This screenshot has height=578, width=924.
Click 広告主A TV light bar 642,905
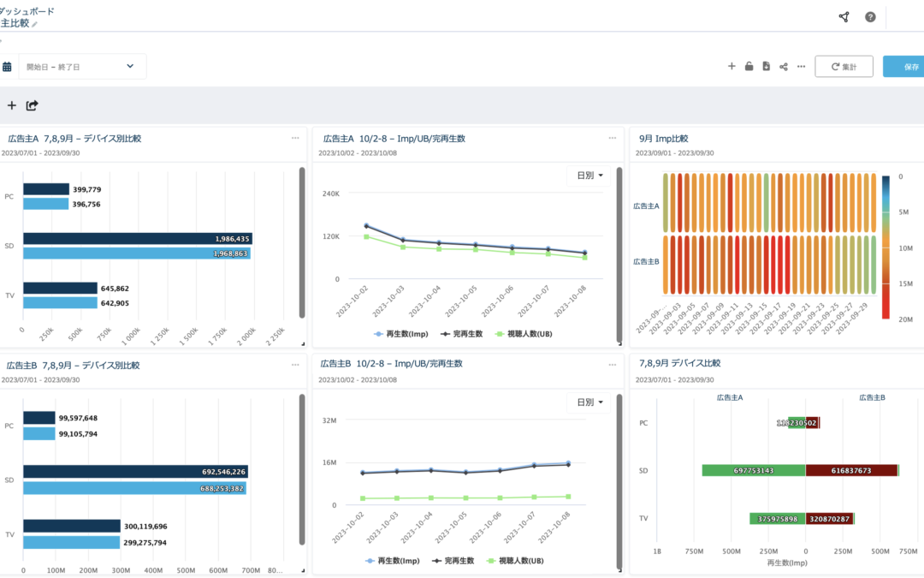(x=60, y=302)
